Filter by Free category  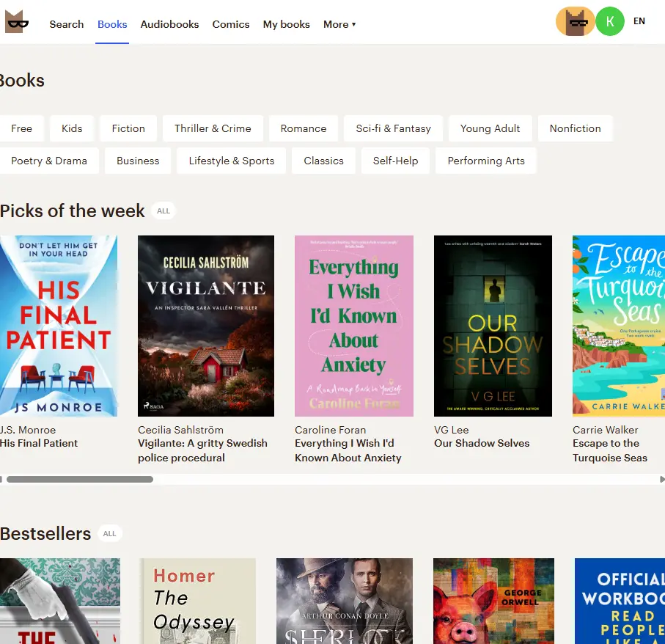[x=21, y=128]
